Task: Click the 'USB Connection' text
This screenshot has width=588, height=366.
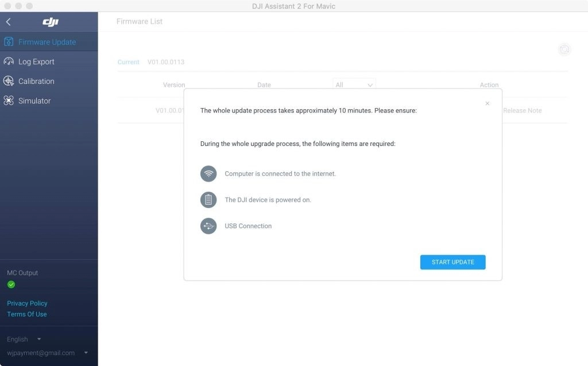Action: point(248,226)
